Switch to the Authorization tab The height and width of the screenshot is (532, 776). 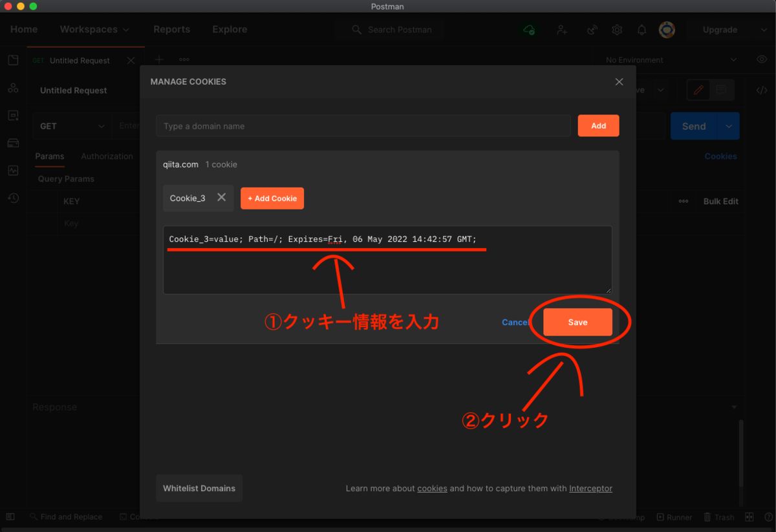tap(107, 156)
